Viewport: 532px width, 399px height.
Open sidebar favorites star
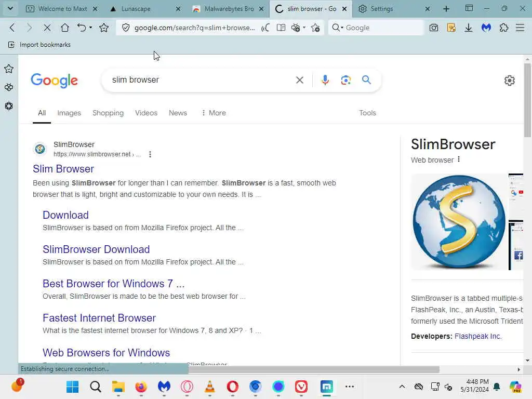coord(9,69)
